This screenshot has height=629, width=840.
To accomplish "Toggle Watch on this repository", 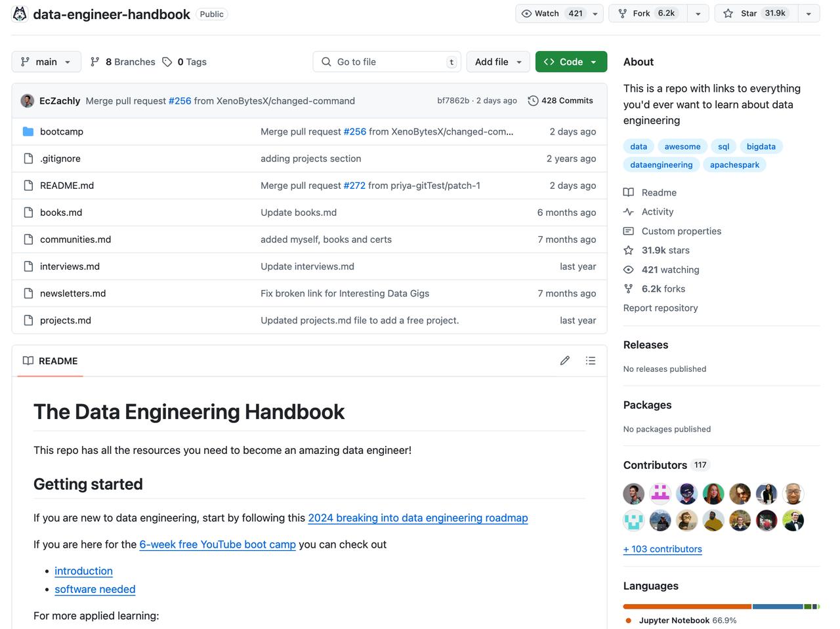I will click(550, 13).
